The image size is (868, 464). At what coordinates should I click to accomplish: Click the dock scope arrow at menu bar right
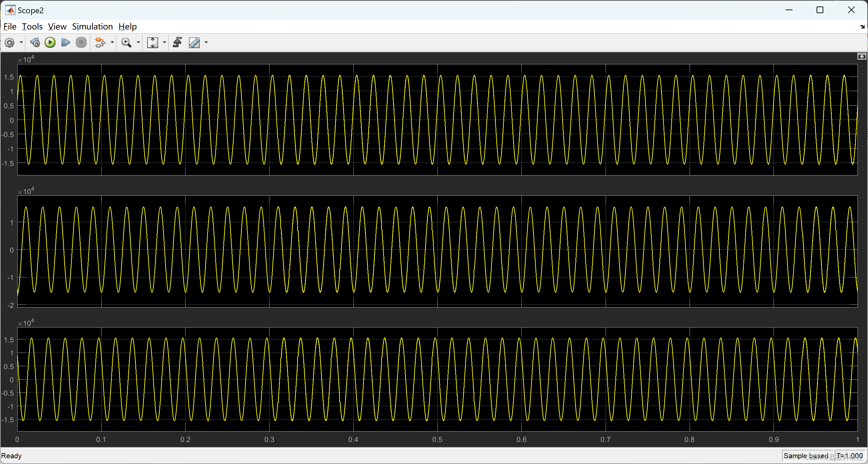pyautogui.click(x=862, y=26)
